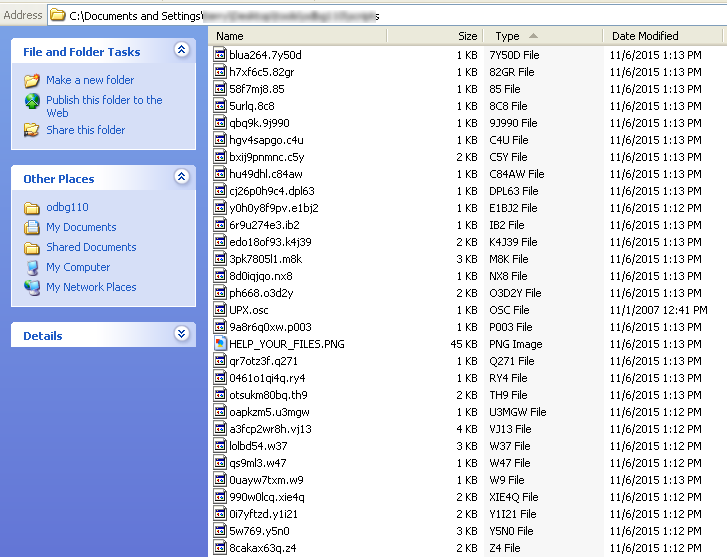Select file name 990w0lcq.xie4q
The image size is (727, 557).
267,497
